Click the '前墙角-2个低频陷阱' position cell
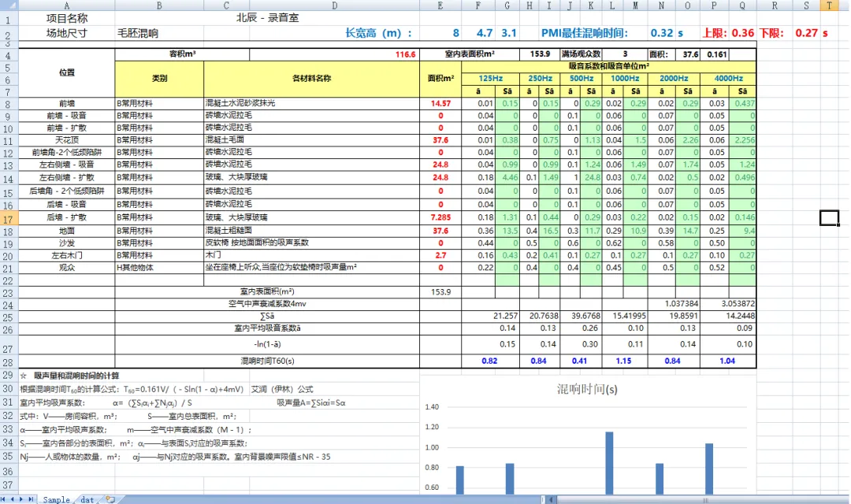The width and height of the screenshot is (851, 504). click(67, 153)
